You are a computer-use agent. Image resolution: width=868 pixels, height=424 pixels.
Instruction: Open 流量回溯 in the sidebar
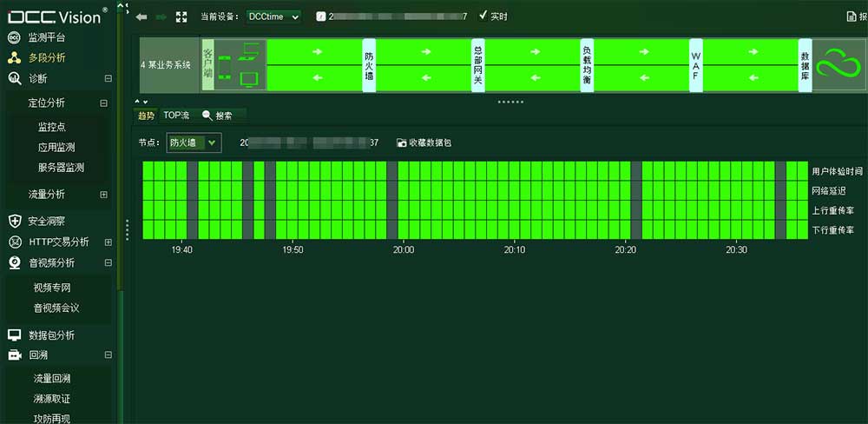52,379
